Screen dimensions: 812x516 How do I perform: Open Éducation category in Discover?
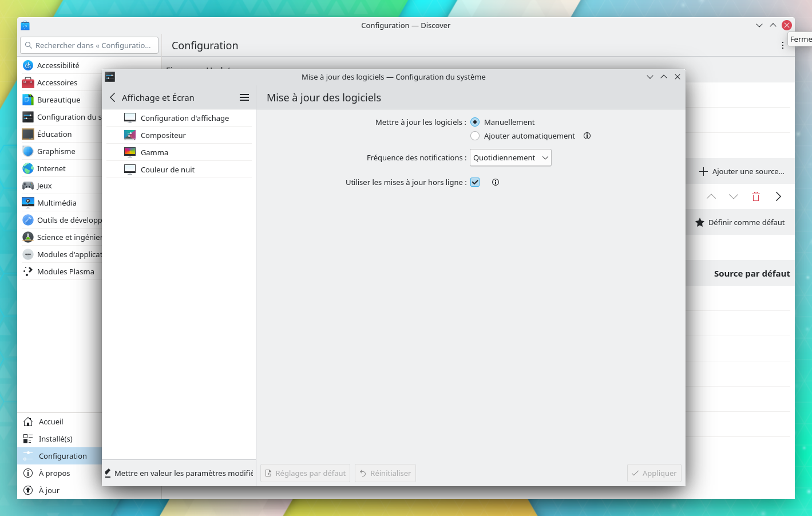61,134
